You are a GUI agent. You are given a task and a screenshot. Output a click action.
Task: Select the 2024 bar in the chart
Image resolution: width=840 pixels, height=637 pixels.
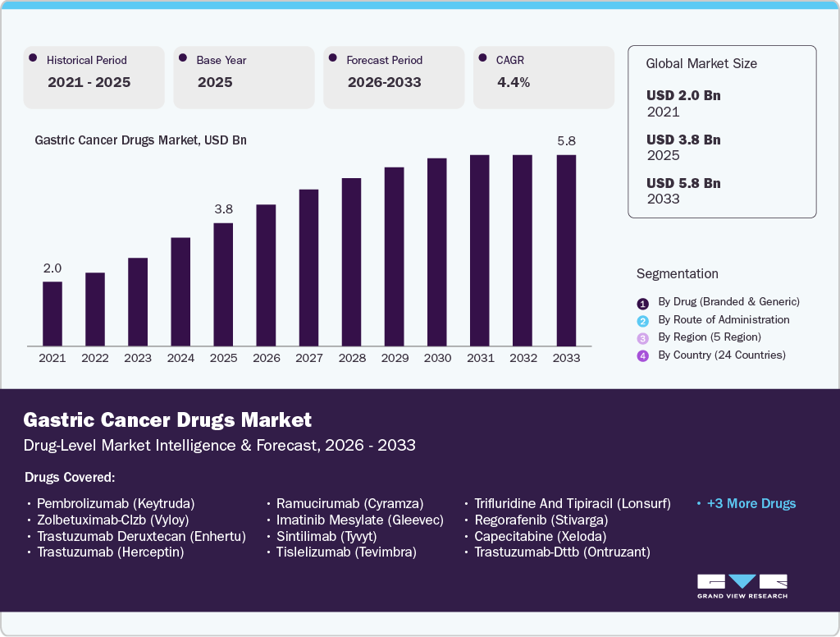point(180,291)
